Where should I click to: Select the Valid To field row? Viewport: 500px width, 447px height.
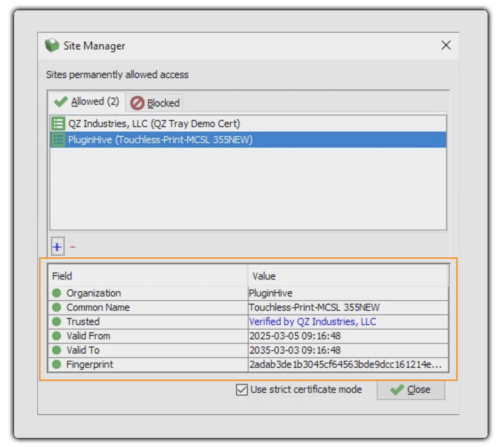tap(248, 350)
